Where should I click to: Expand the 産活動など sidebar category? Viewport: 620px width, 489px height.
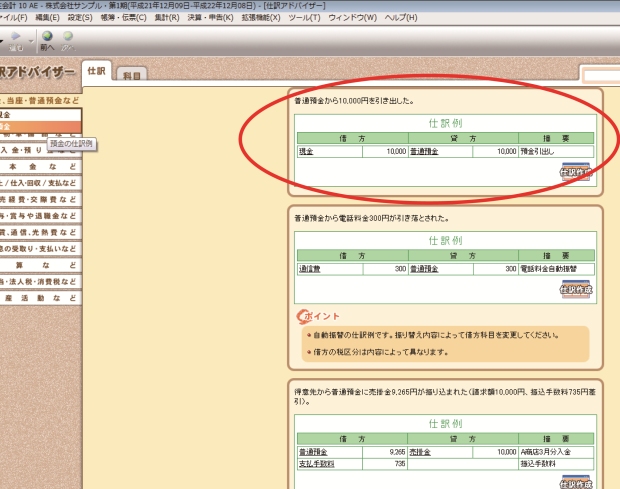point(40,298)
